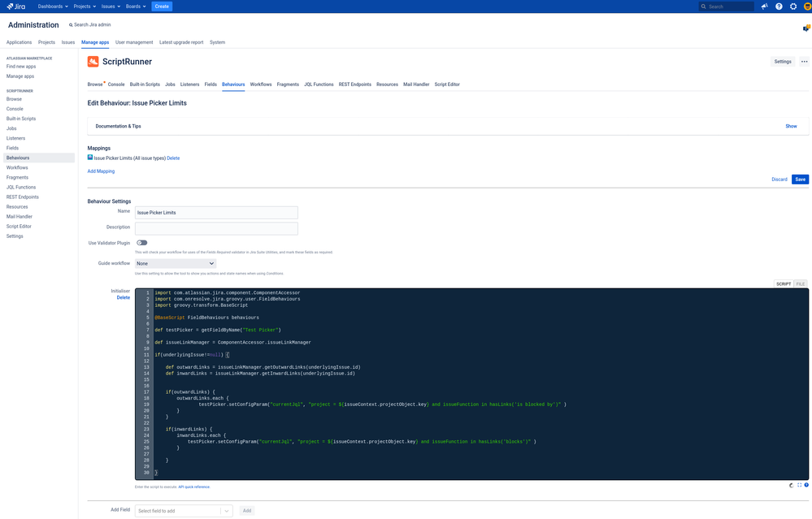Open the Script Editor tab
The height and width of the screenshot is (519, 812).
(x=447, y=84)
